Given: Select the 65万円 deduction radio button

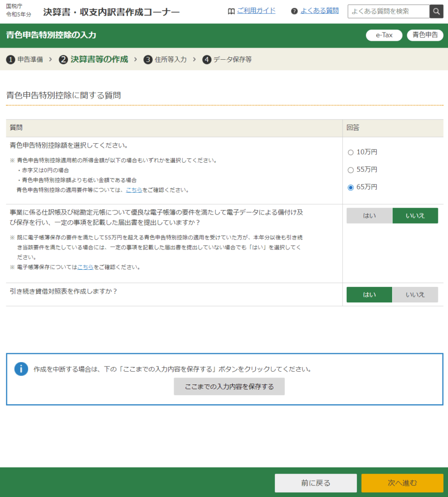Looking at the screenshot, I should [351, 187].
